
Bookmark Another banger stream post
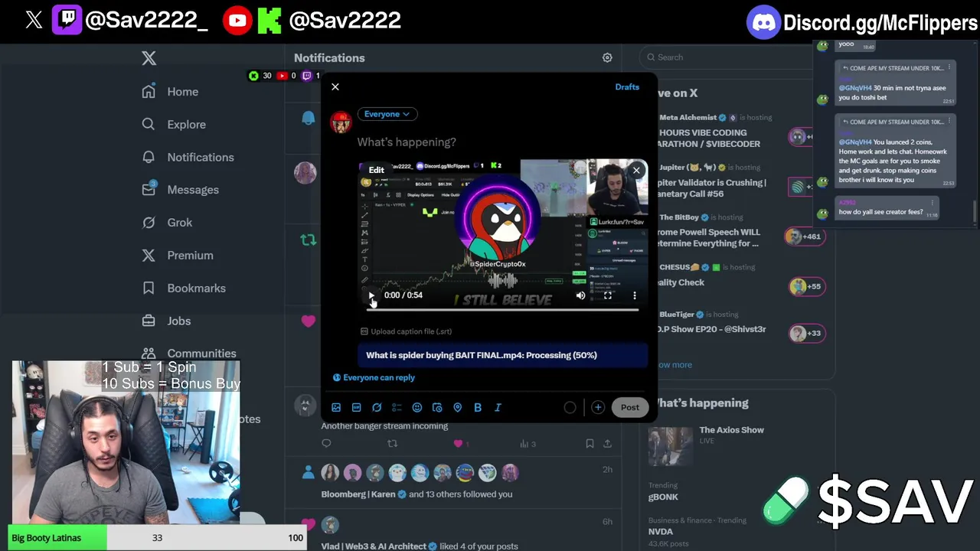pyautogui.click(x=590, y=444)
